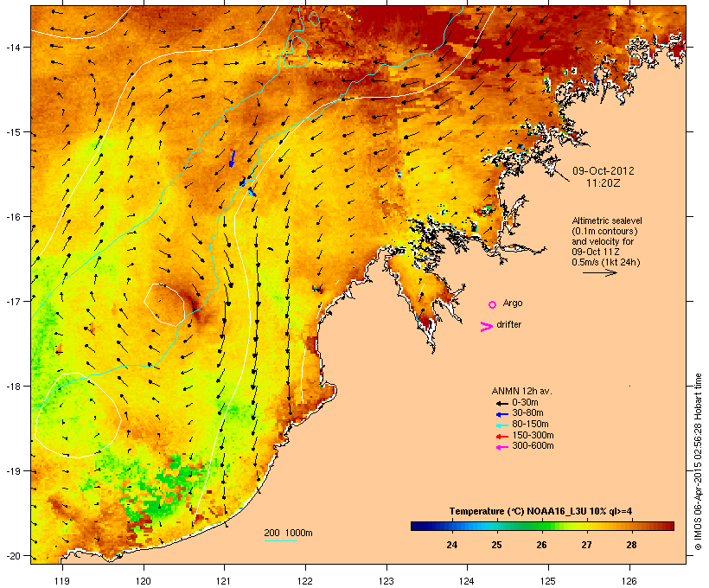The width and height of the screenshot is (709, 588).
Task: Click the latitude label -14
Action: tap(13, 48)
